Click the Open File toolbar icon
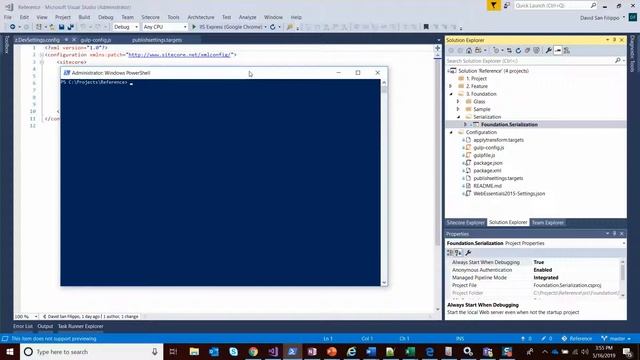Screen dimensions: 640x360 [52, 27]
